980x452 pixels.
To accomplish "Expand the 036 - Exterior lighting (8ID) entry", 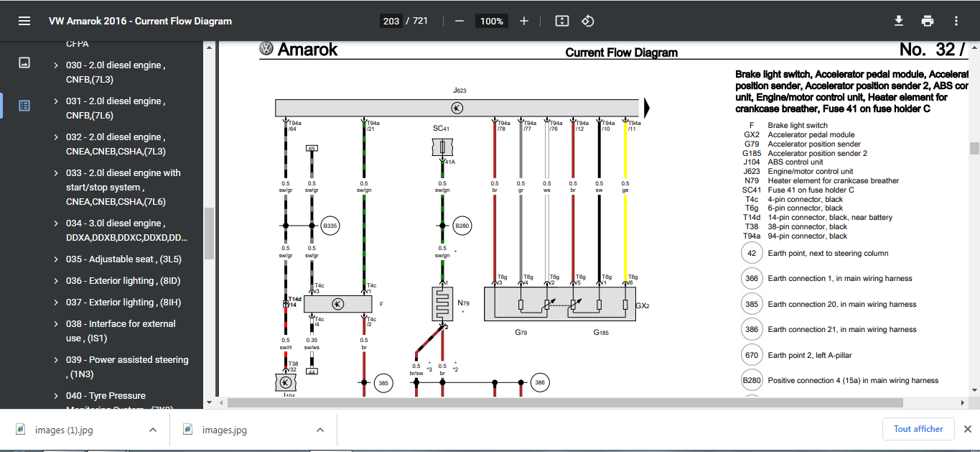I will coord(56,281).
